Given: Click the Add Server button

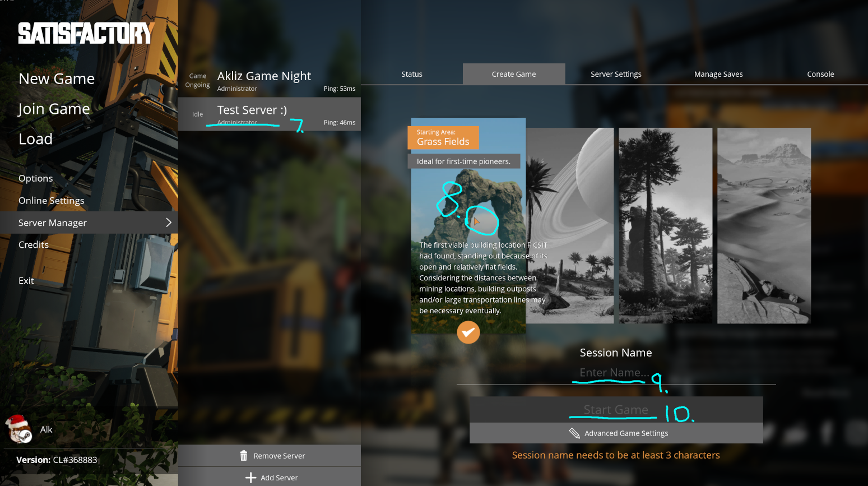Looking at the screenshot, I should tap(270, 477).
